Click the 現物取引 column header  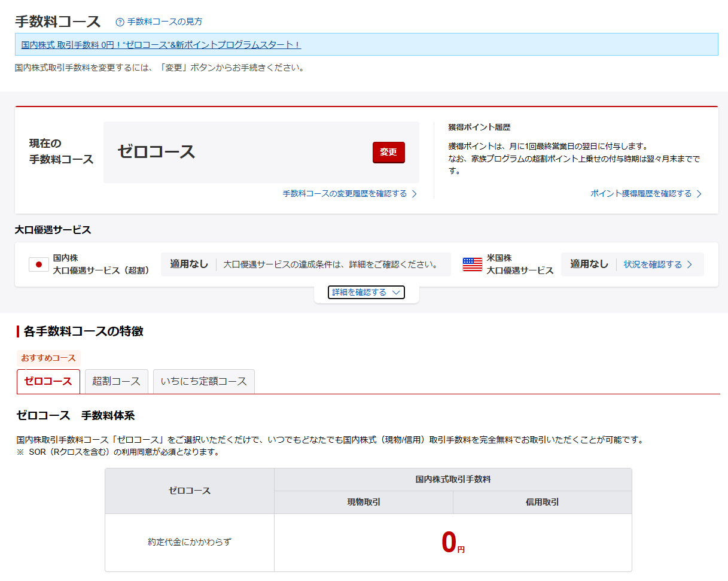364,503
